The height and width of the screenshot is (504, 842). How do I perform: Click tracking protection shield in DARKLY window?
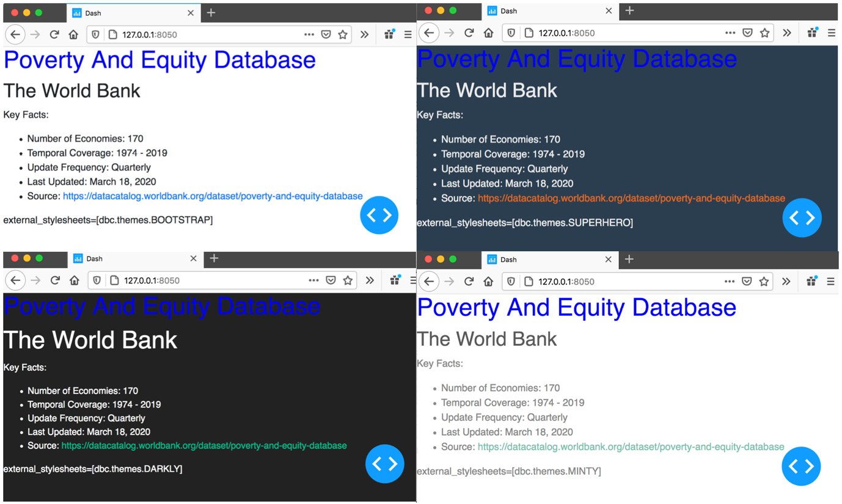[97, 281]
